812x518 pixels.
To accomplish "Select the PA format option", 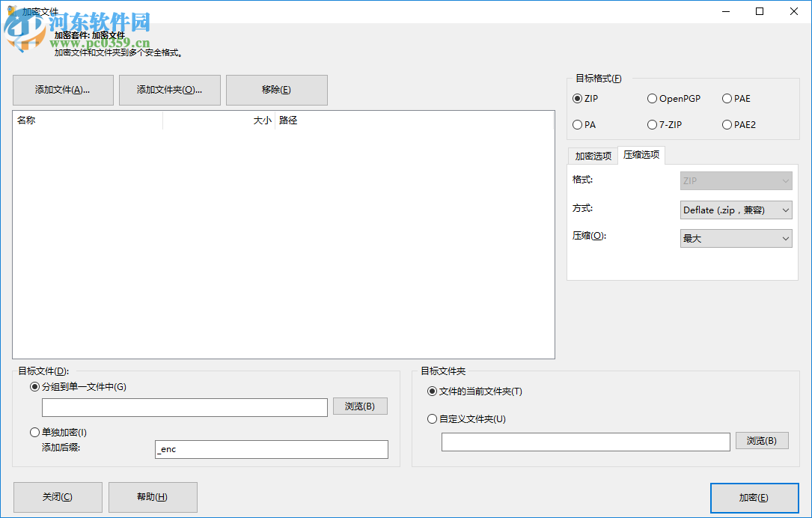I will [x=576, y=124].
